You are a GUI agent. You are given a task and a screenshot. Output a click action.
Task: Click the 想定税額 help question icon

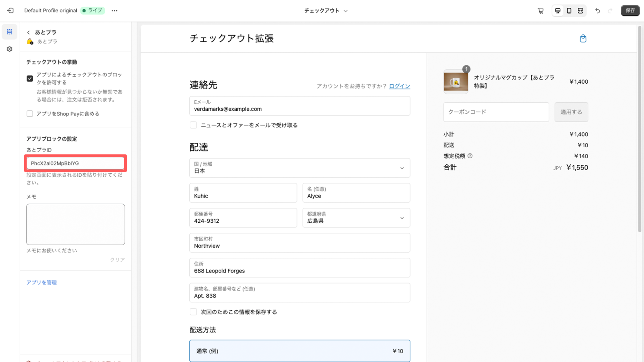(470, 156)
